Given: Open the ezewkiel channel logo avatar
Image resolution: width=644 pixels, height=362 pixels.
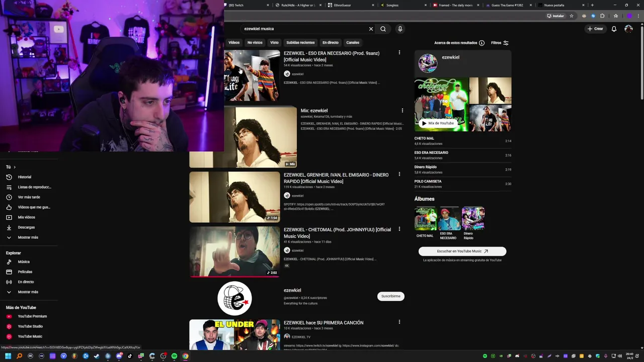Looking at the screenshot, I should (x=234, y=298).
